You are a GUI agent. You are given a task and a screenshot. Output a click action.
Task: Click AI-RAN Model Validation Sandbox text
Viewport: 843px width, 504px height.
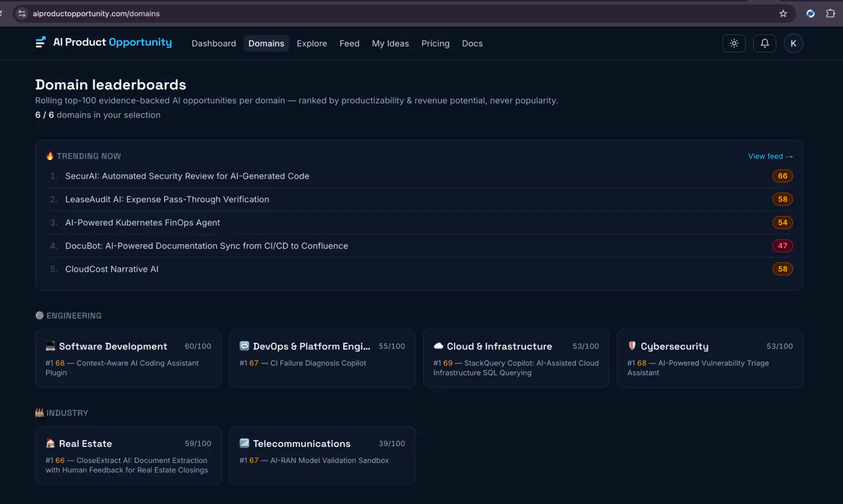[x=329, y=460]
